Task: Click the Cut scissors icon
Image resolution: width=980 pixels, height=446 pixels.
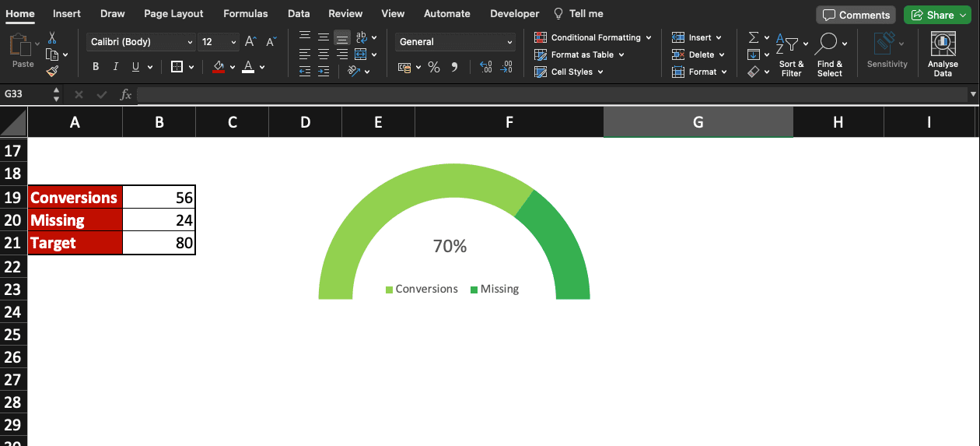Action: pyautogui.click(x=52, y=37)
